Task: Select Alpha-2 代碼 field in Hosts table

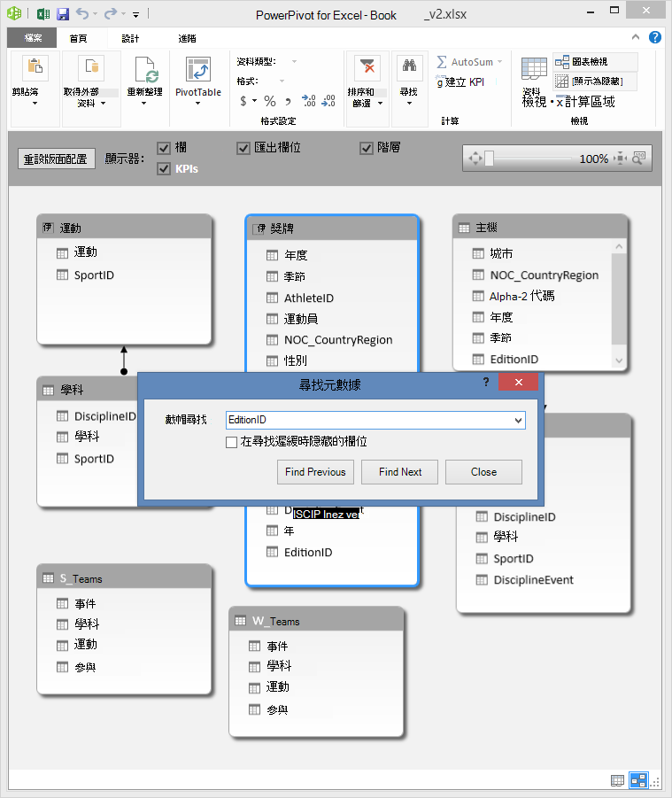Action: (522, 296)
